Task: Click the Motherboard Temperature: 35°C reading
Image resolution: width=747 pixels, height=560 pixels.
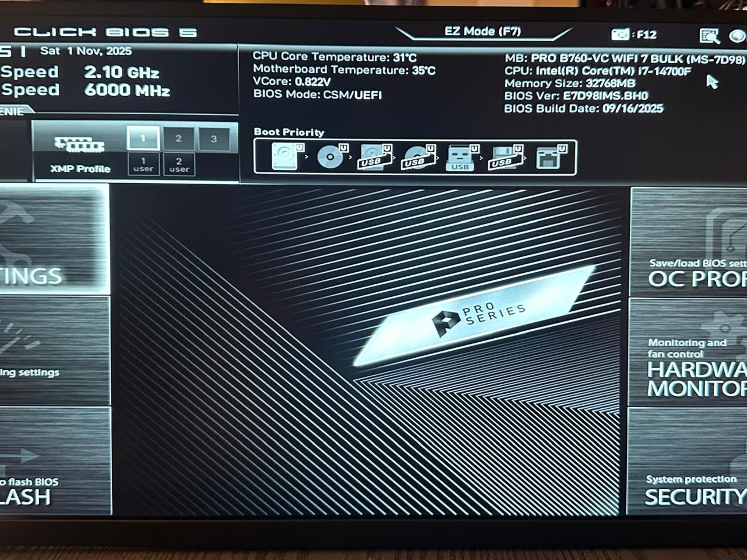Action: (x=344, y=69)
